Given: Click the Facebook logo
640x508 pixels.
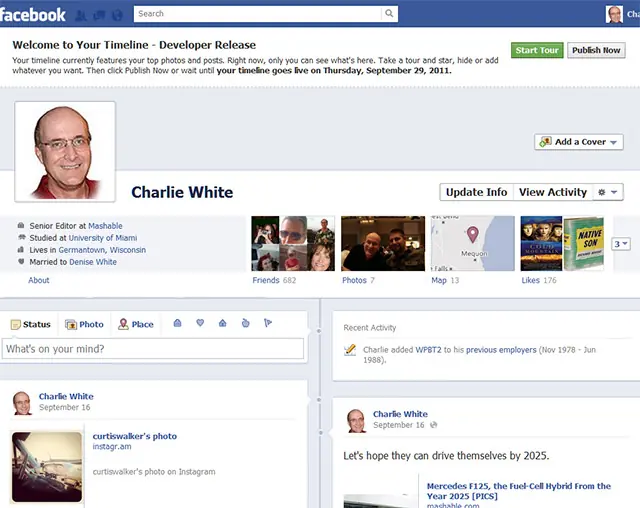Looking at the screenshot, I should click(x=33, y=15).
